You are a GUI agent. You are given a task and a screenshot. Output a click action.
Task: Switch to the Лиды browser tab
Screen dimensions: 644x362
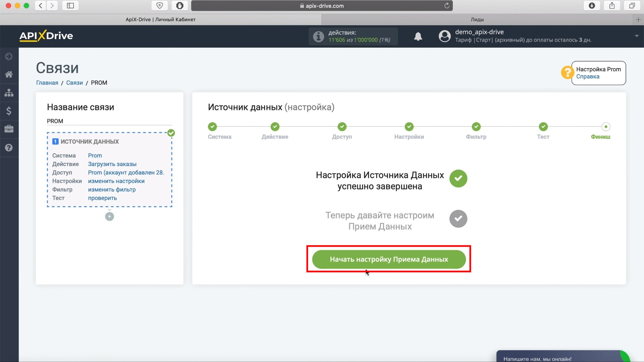click(477, 20)
